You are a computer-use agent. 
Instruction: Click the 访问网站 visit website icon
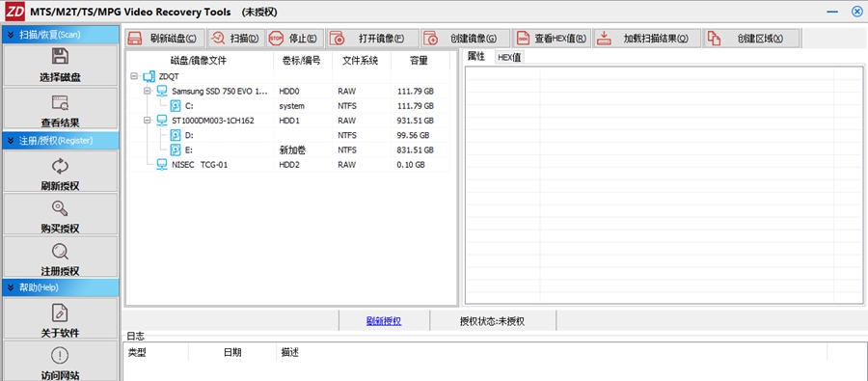coord(60,355)
